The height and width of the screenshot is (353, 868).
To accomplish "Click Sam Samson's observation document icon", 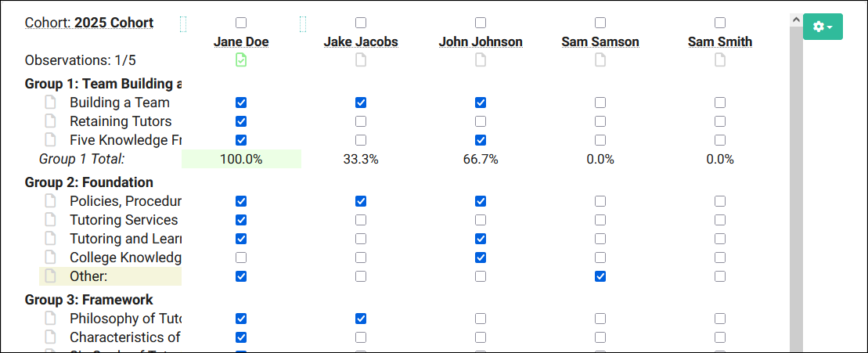I will pos(600,60).
